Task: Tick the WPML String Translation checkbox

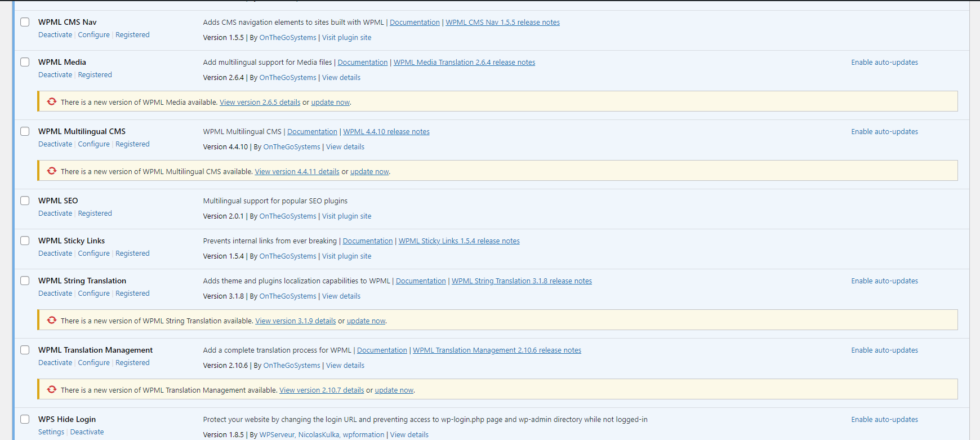Action: [25, 281]
